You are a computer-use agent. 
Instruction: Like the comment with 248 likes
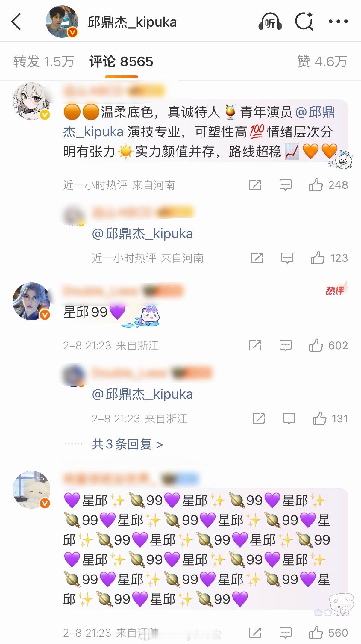(x=328, y=185)
